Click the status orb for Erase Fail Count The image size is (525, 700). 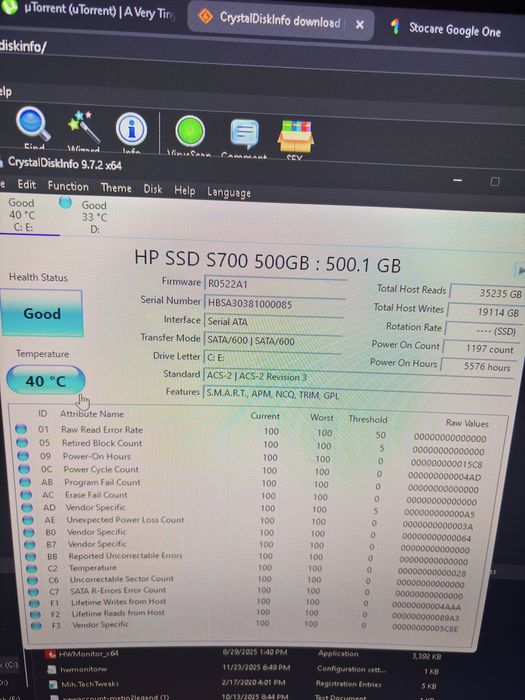tap(26, 495)
